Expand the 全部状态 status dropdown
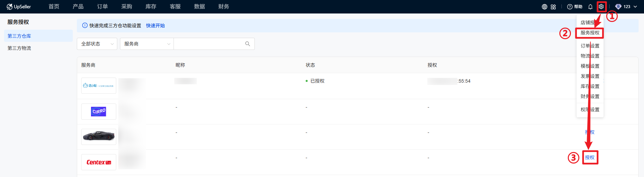 pyautogui.click(x=97, y=44)
